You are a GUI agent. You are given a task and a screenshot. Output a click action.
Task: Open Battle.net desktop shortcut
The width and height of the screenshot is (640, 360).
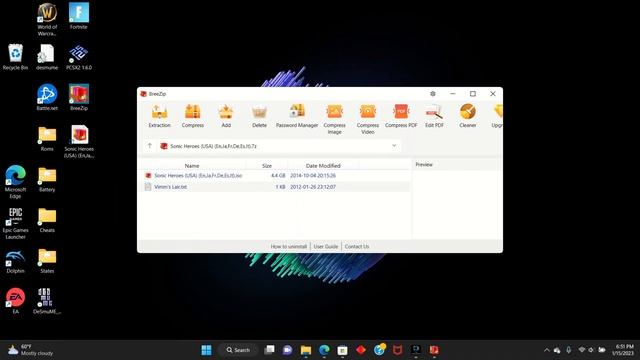point(47,98)
